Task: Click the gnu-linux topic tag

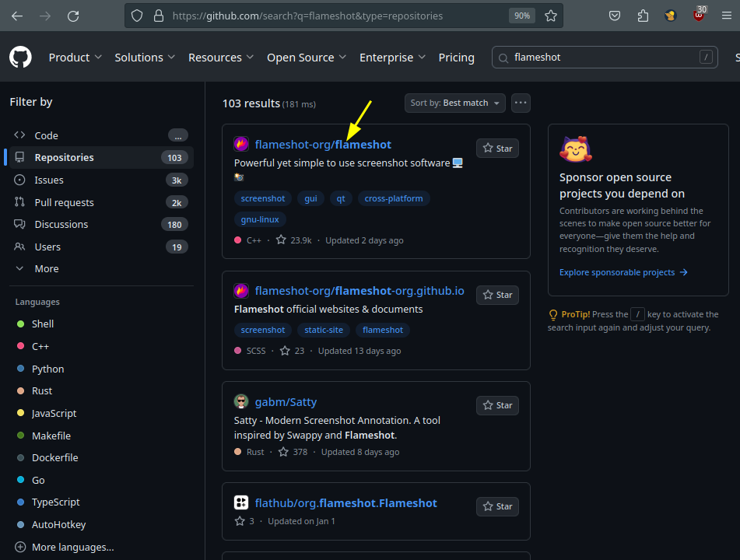Action: point(260,219)
